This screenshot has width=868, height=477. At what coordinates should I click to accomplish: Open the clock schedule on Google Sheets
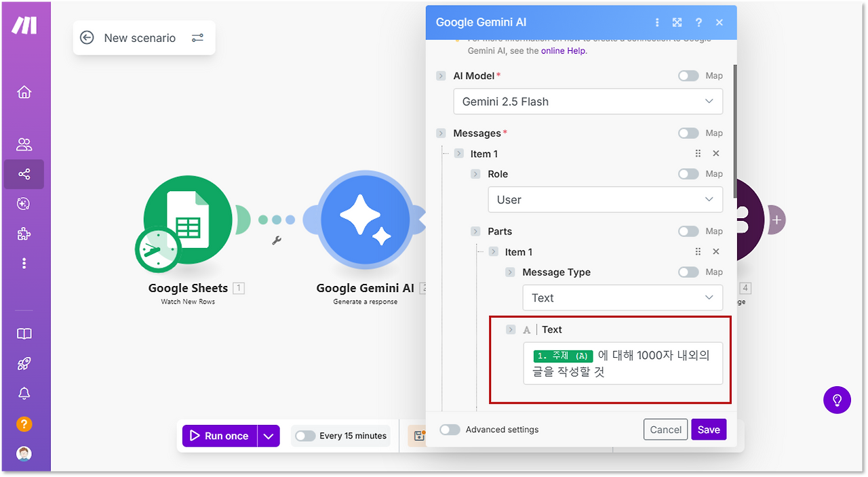point(157,250)
